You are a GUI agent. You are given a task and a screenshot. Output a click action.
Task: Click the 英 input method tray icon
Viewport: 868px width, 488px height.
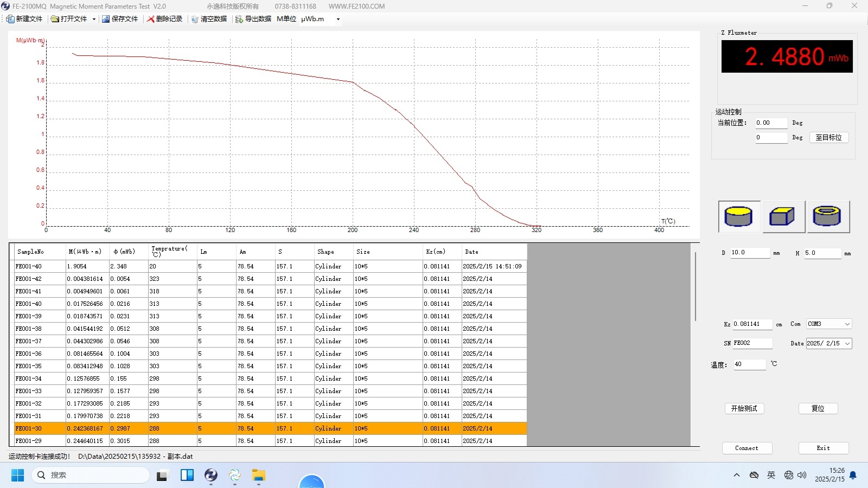pos(771,476)
